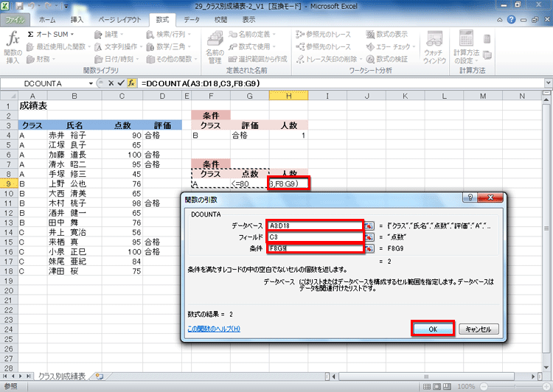Click Error Checking (エラー チェック)
This screenshot has height=392, width=553.
[391, 46]
